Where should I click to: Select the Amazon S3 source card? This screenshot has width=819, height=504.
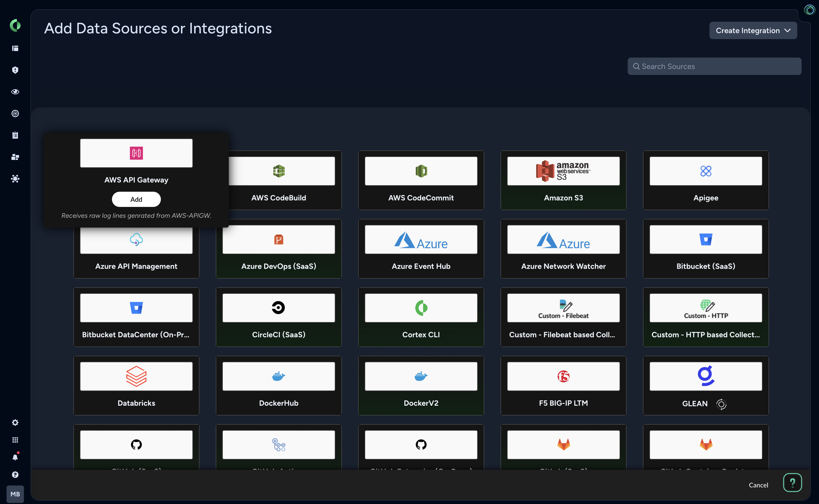tap(563, 180)
